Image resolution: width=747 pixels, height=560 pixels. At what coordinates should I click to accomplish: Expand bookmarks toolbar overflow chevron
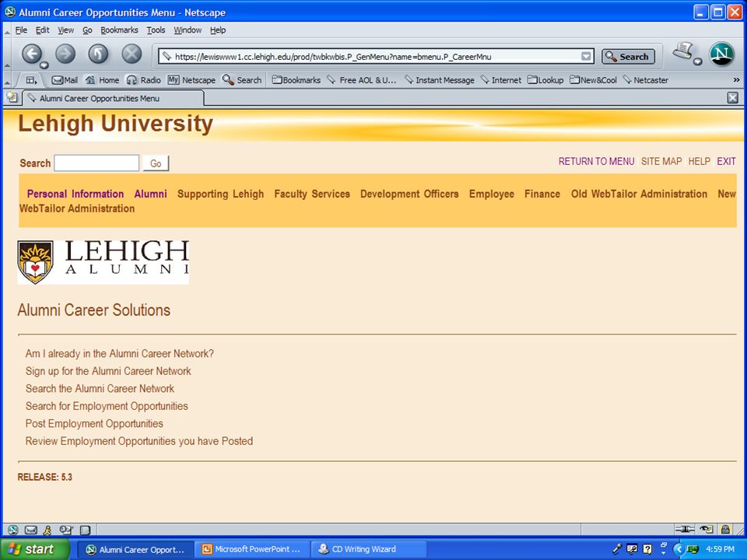737,80
